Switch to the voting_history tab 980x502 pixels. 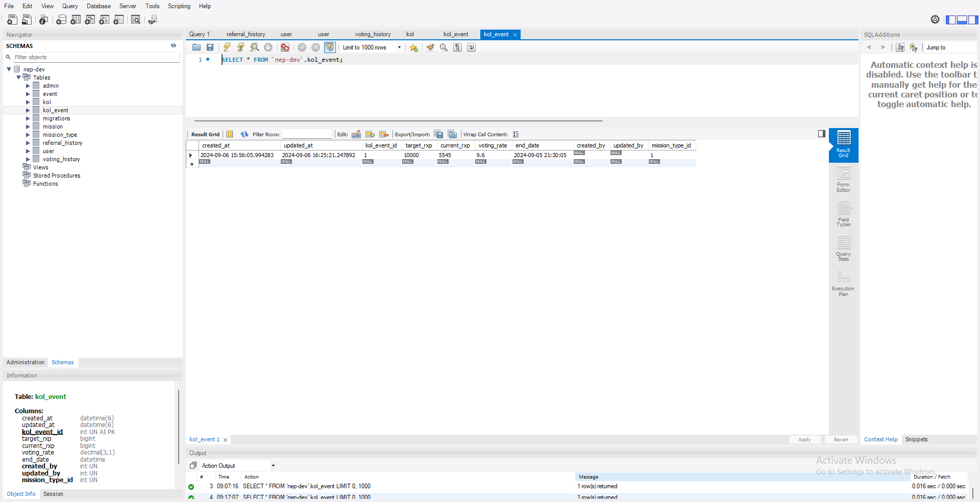[x=373, y=34]
